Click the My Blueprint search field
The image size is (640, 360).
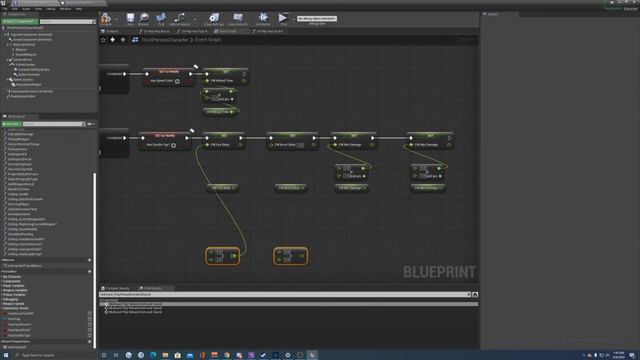(x=54, y=124)
